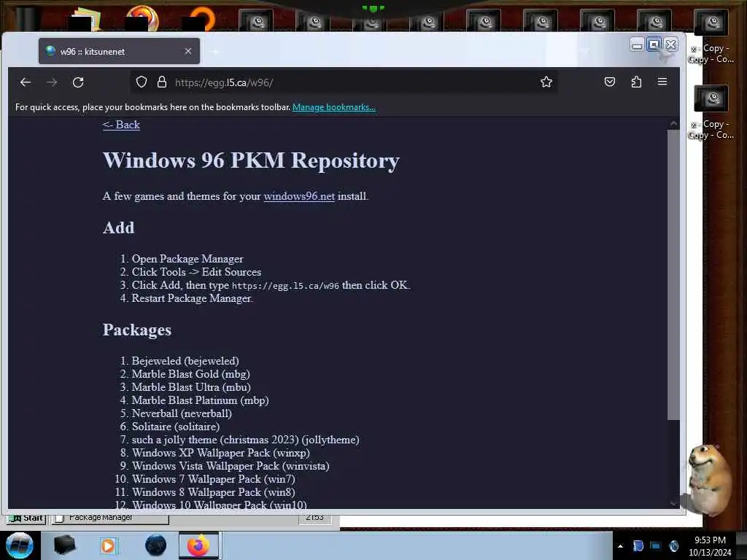Show hidden system tray icons arrow

coord(620,546)
